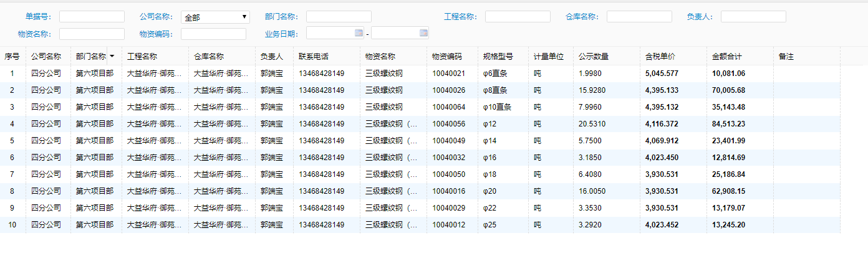The width and height of the screenshot is (868, 271).
Task: Click unit price 5,045.577
Action: (662, 74)
